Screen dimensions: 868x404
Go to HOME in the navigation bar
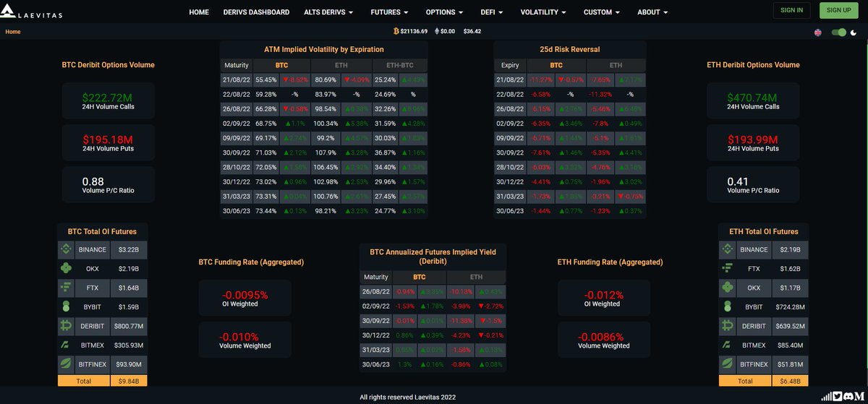pos(199,12)
